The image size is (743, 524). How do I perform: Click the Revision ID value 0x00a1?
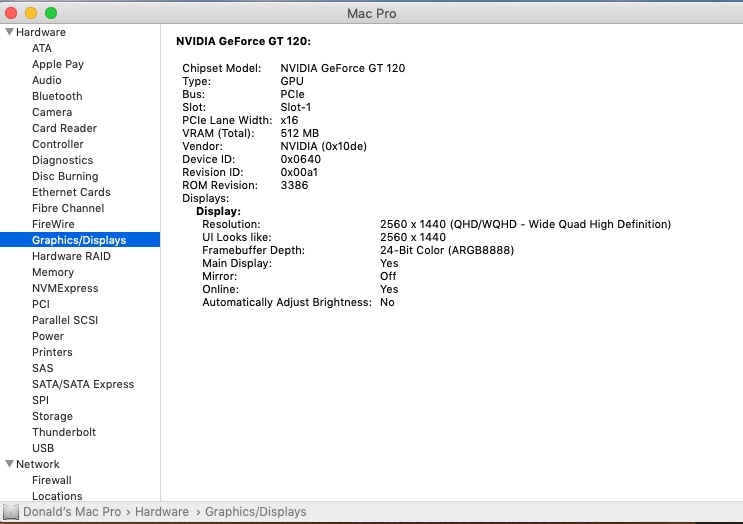point(299,172)
